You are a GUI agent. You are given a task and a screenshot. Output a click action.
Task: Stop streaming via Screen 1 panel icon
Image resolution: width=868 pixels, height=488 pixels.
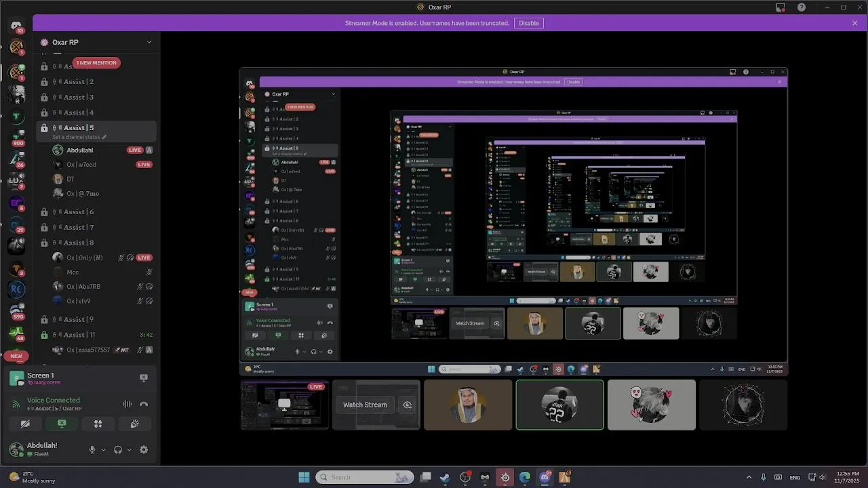pos(144,378)
